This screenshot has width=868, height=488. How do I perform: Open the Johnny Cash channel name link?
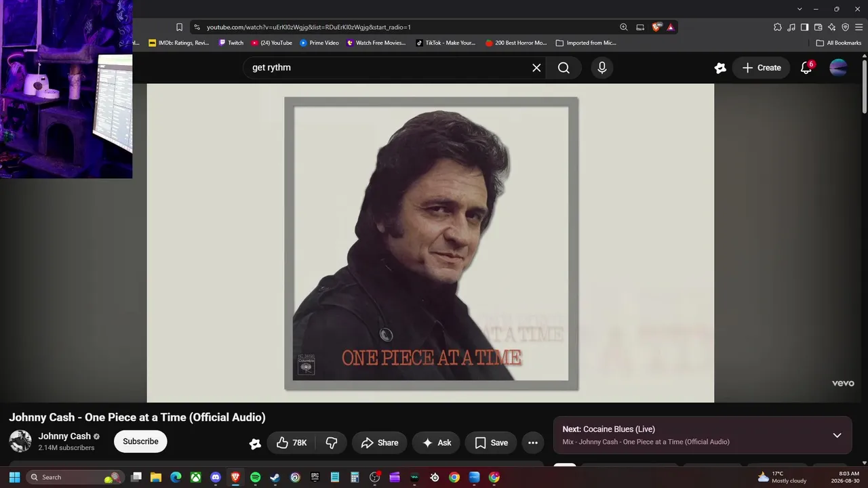(64, 436)
